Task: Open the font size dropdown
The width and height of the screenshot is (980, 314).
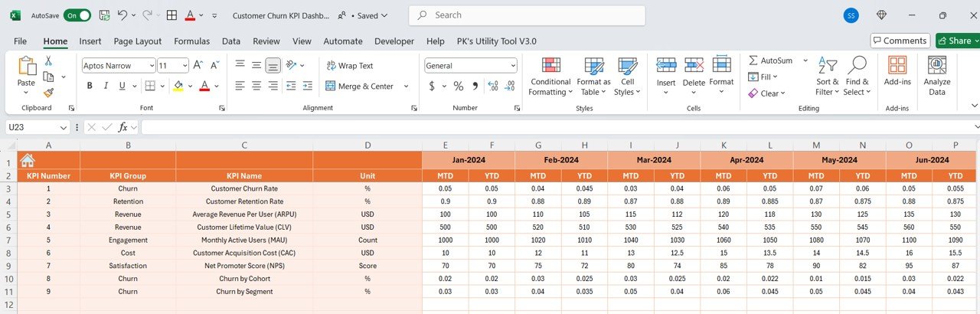Action: [x=184, y=66]
